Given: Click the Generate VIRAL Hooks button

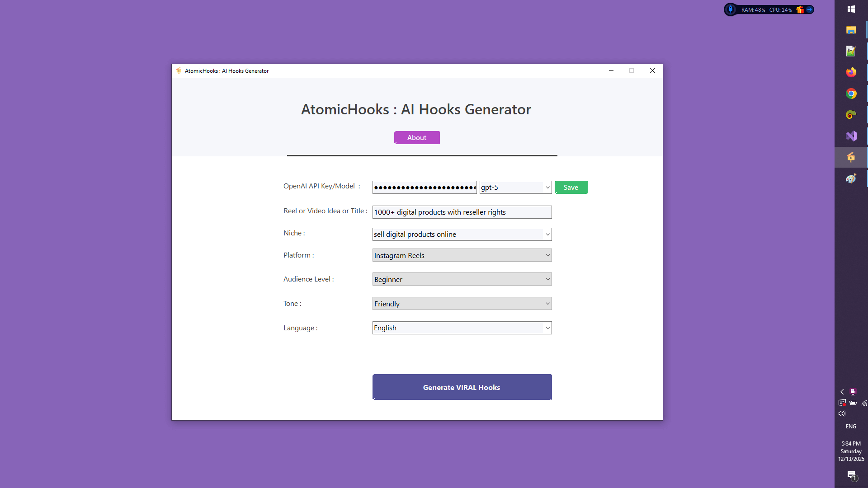Looking at the screenshot, I should pyautogui.click(x=462, y=387).
